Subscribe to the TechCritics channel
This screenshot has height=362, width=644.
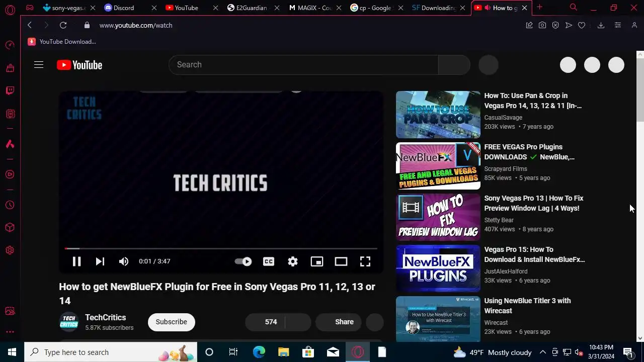point(171,322)
